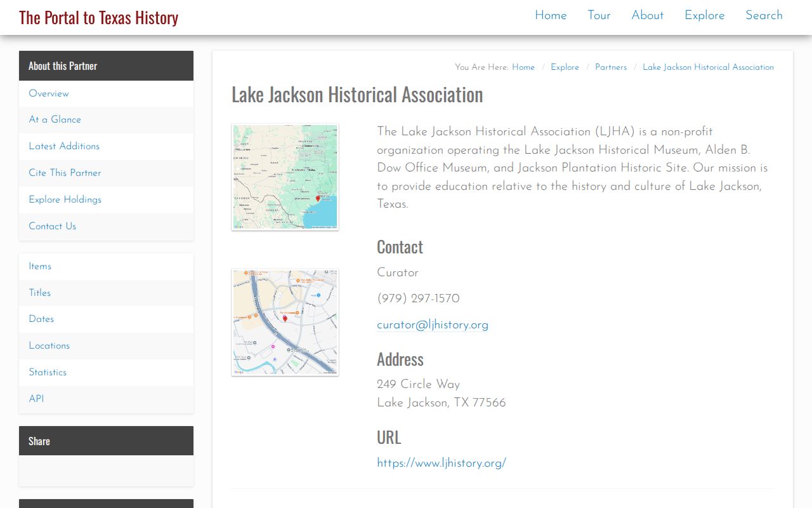Click the Lake Jackson, TX 77566 line
The height and width of the screenshot is (508, 812).
442,403
